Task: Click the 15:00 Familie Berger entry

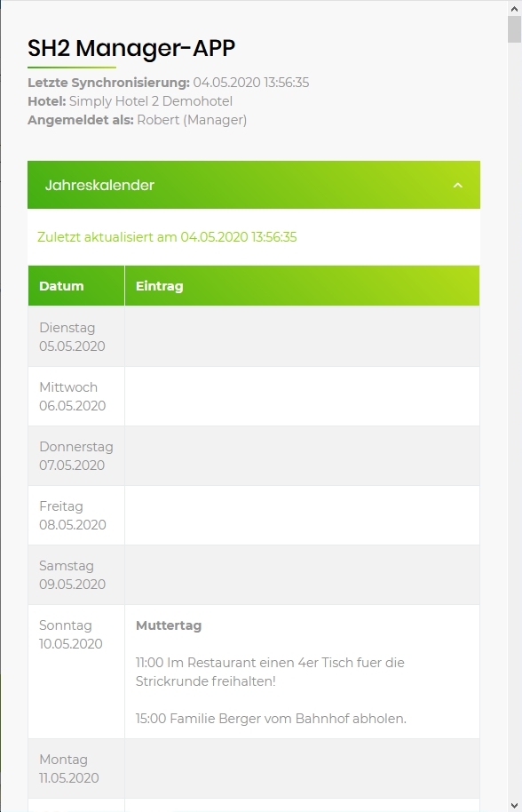Action: [x=271, y=719]
